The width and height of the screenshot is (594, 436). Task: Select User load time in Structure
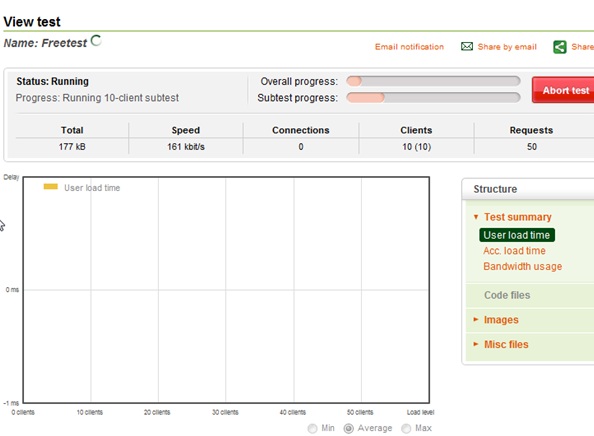[517, 235]
